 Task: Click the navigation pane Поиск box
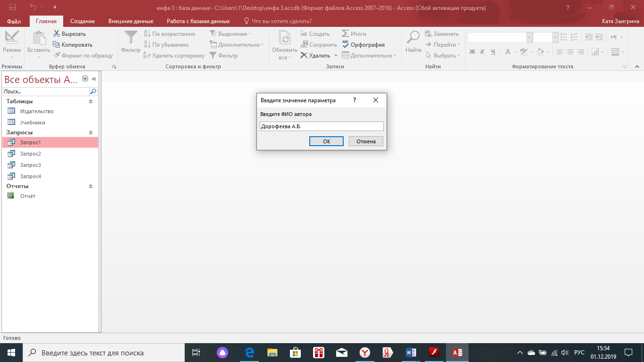tap(46, 91)
